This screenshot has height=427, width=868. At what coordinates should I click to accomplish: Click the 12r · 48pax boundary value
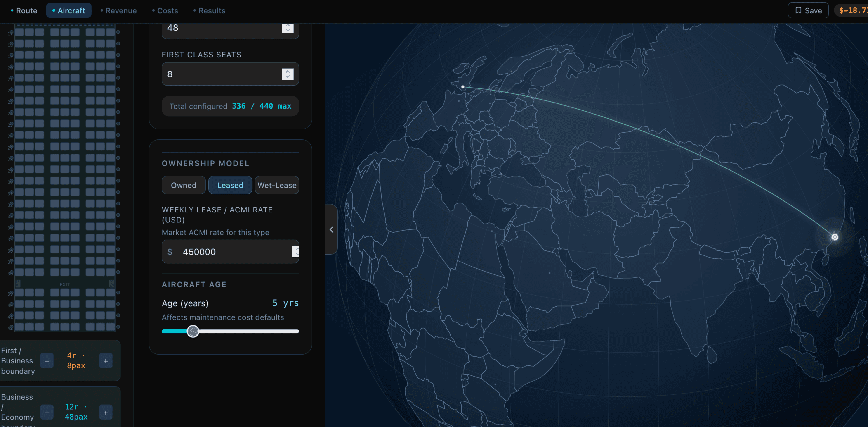click(76, 412)
